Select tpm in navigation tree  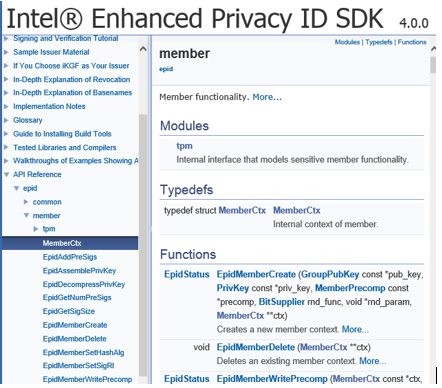[49, 229]
